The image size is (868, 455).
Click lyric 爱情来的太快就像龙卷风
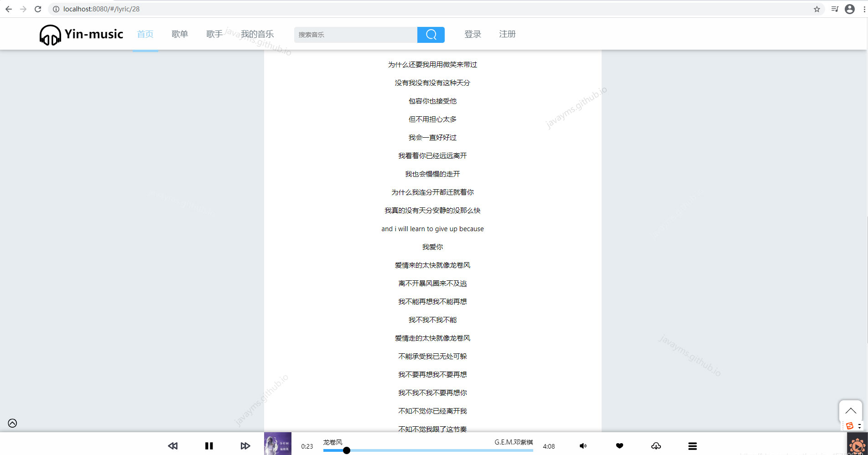click(432, 265)
